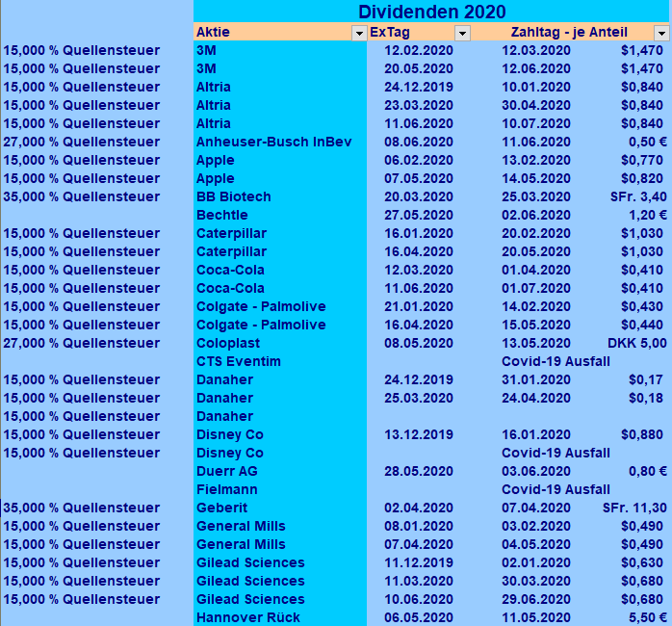Open the Aktie column filter dropdown

click(x=359, y=33)
